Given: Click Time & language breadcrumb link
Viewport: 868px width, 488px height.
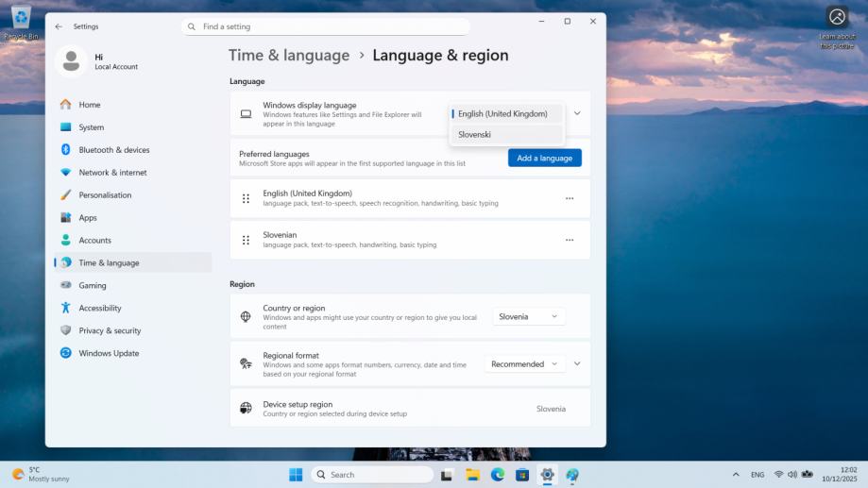Looking at the screenshot, I should coord(289,55).
